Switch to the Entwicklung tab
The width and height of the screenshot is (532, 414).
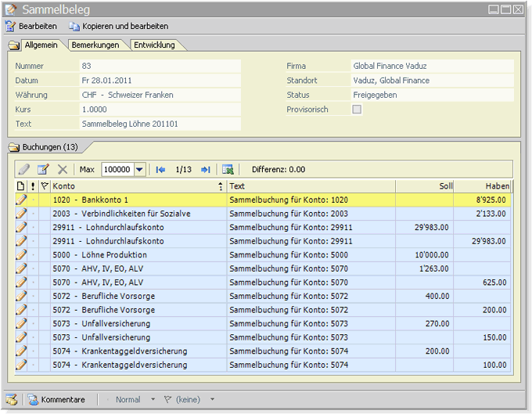154,45
